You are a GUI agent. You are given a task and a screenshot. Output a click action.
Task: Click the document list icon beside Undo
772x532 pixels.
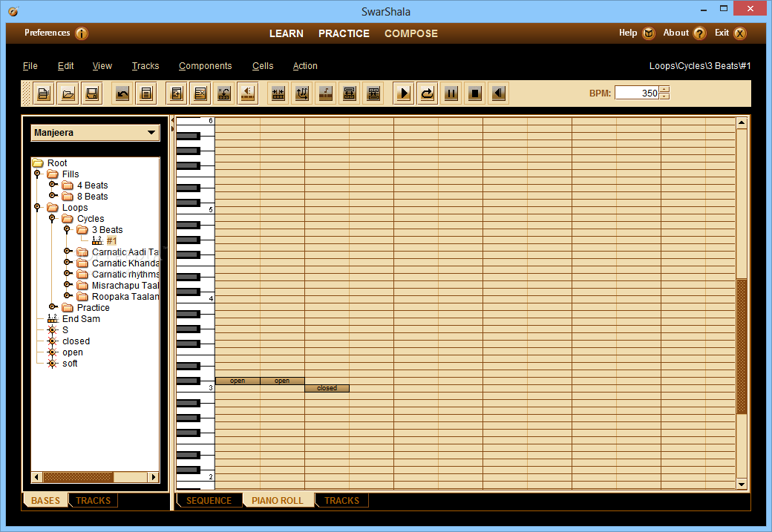pyautogui.click(x=146, y=93)
